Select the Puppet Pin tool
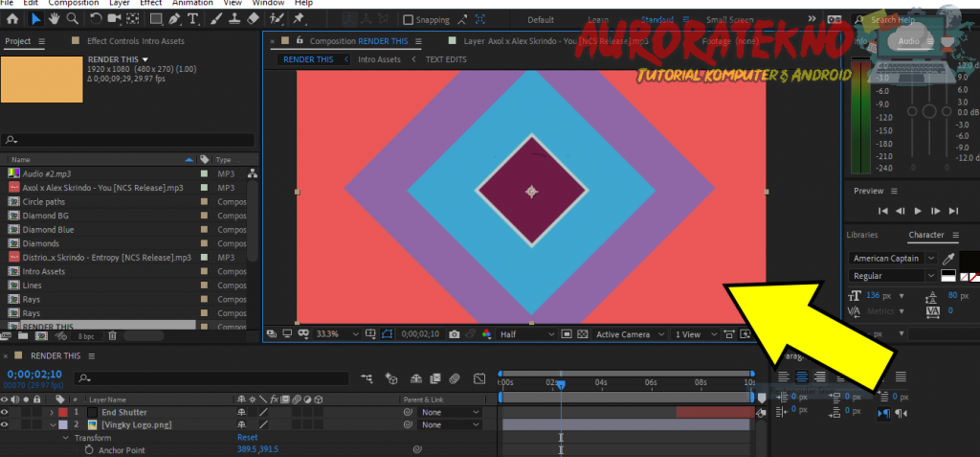The width and height of the screenshot is (980, 457). coord(299,19)
